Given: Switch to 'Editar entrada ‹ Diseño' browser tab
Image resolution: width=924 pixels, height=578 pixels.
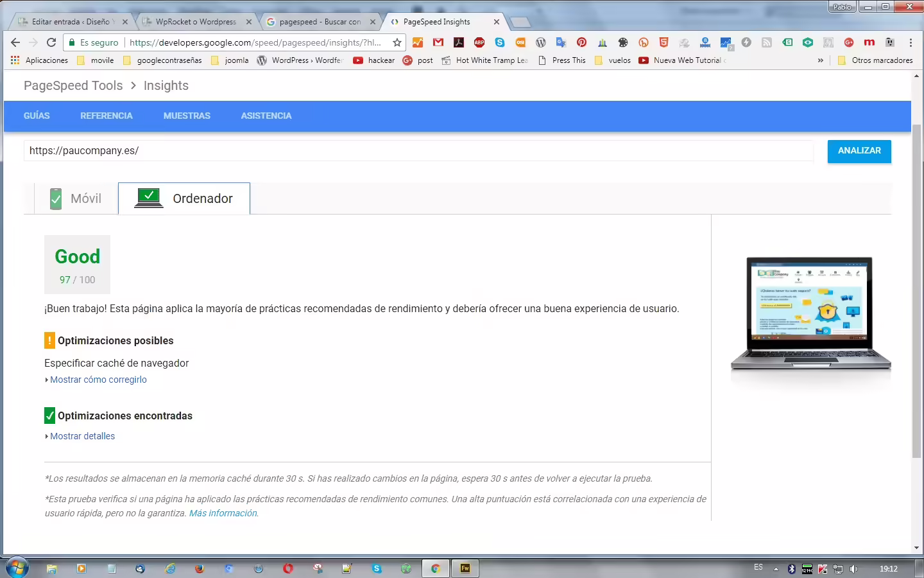Looking at the screenshot, I should [72, 22].
